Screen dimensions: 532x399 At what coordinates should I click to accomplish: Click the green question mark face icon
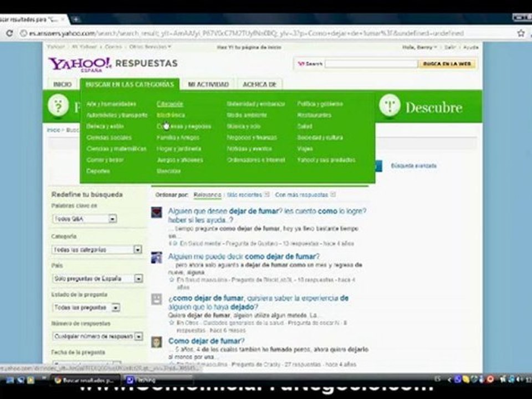pos(58,106)
